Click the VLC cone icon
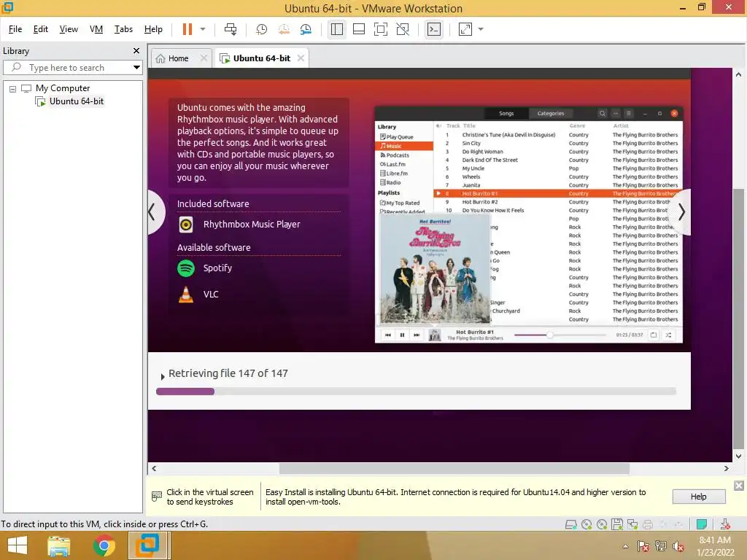 pyautogui.click(x=186, y=295)
